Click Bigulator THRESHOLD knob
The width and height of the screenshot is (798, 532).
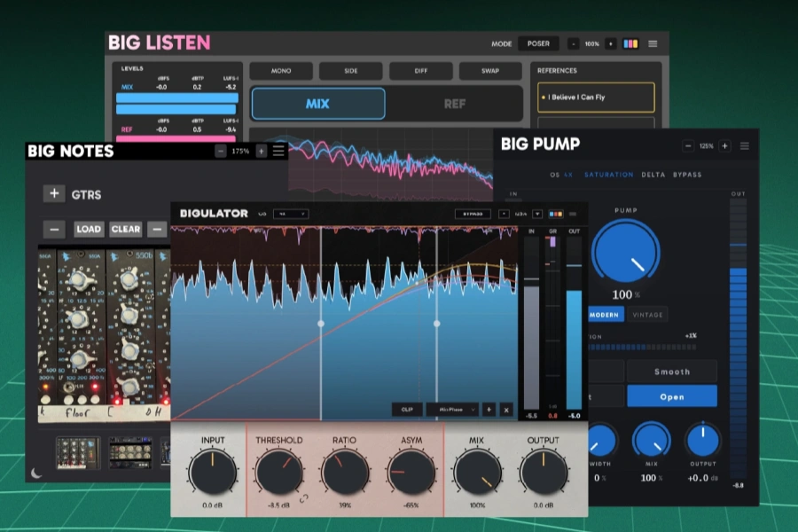coord(279,473)
